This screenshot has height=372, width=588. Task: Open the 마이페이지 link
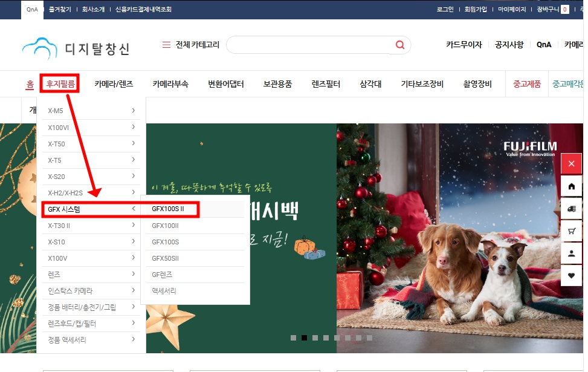coord(512,10)
